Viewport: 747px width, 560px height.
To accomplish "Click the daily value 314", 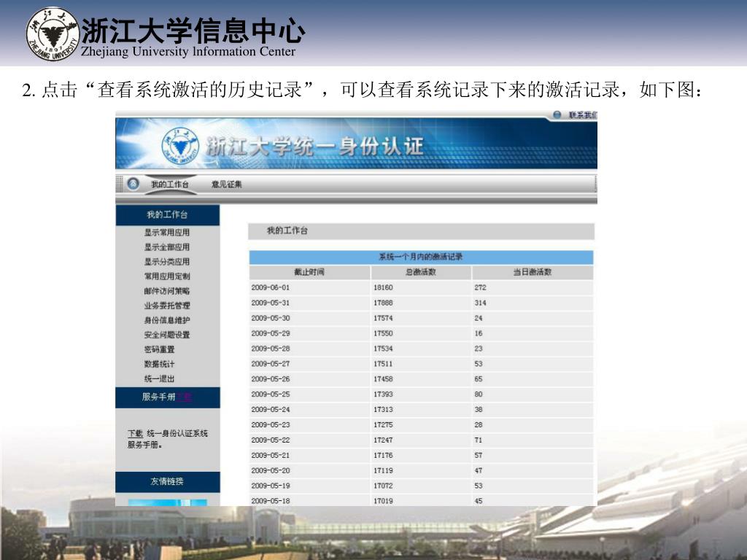I will 480,303.
